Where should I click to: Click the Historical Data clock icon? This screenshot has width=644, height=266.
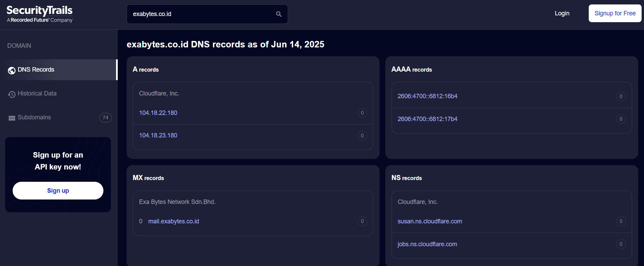[12, 94]
